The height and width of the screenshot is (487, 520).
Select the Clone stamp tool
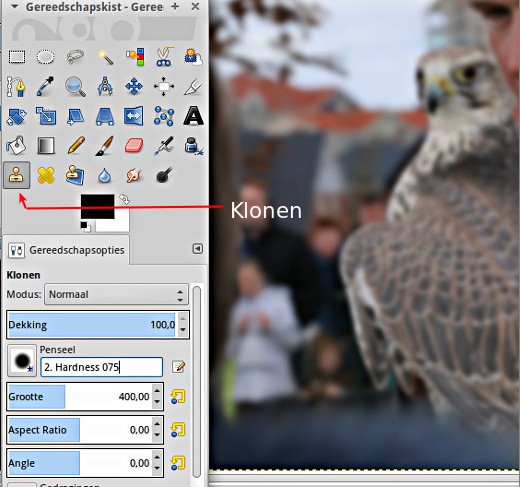click(17, 175)
